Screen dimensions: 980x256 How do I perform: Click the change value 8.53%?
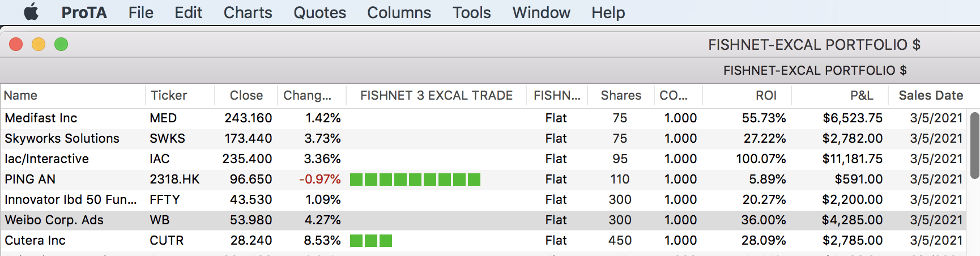pyautogui.click(x=322, y=240)
